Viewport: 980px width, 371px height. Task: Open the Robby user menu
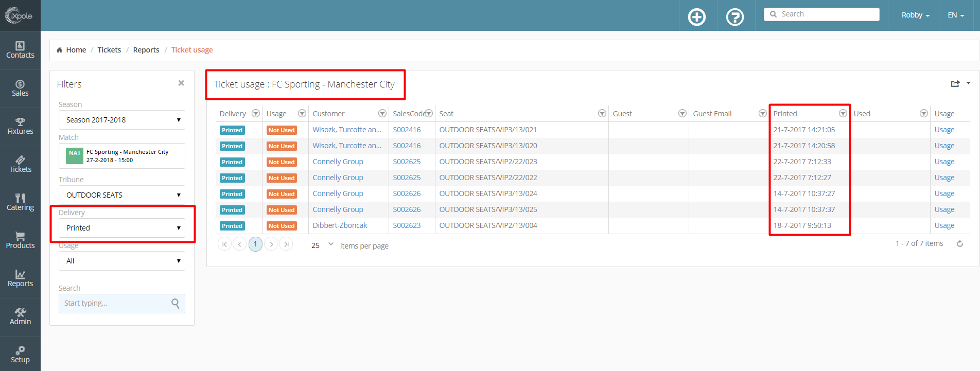916,15
